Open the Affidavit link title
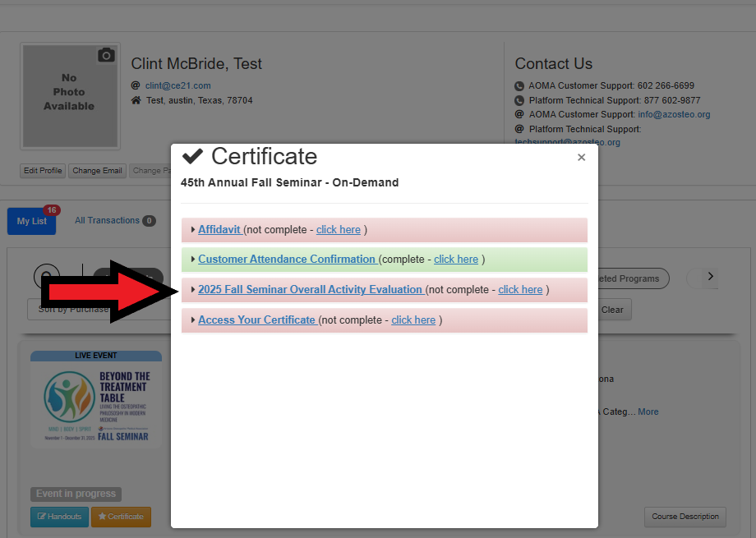The width and height of the screenshot is (756, 538). (x=219, y=230)
